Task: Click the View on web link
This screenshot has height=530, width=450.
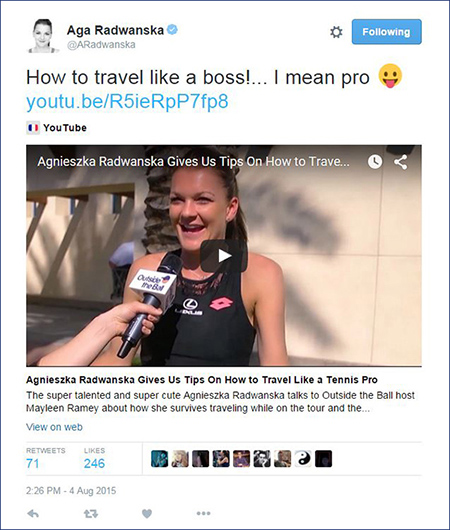Action: coord(54,427)
